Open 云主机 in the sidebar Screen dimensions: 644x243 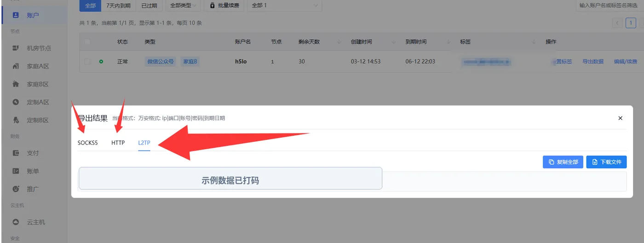point(34,222)
